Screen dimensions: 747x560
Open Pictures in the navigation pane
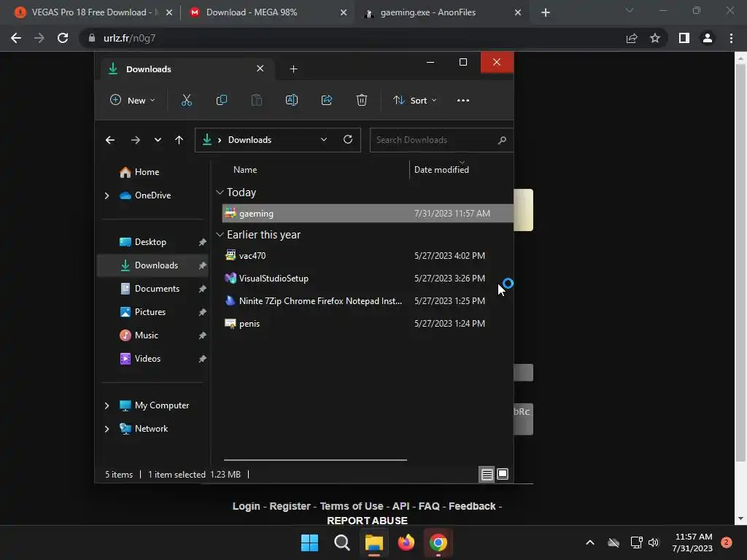150,312
